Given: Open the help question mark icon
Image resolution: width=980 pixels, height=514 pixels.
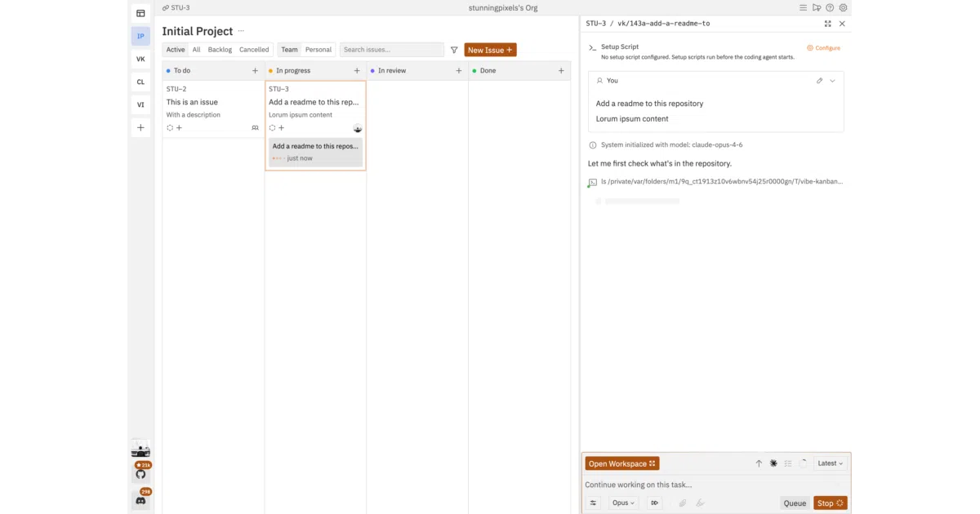Looking at the screenshot, I should point(830,7).
